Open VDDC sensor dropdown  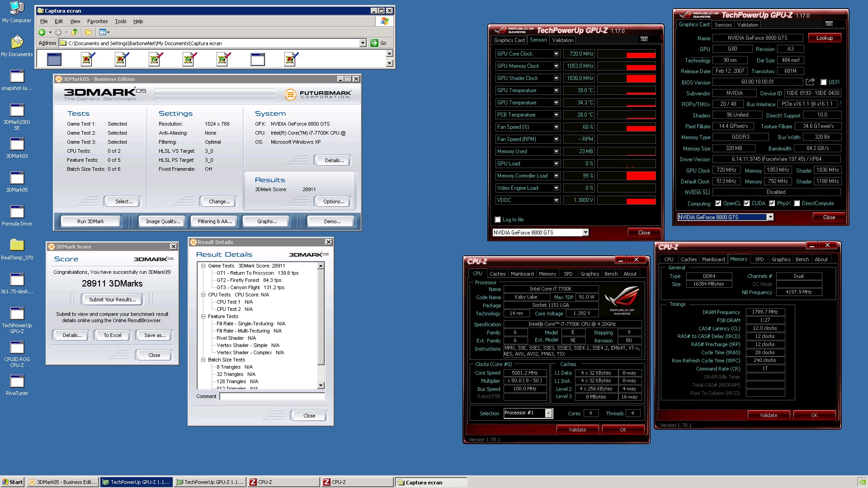[556, 200]
